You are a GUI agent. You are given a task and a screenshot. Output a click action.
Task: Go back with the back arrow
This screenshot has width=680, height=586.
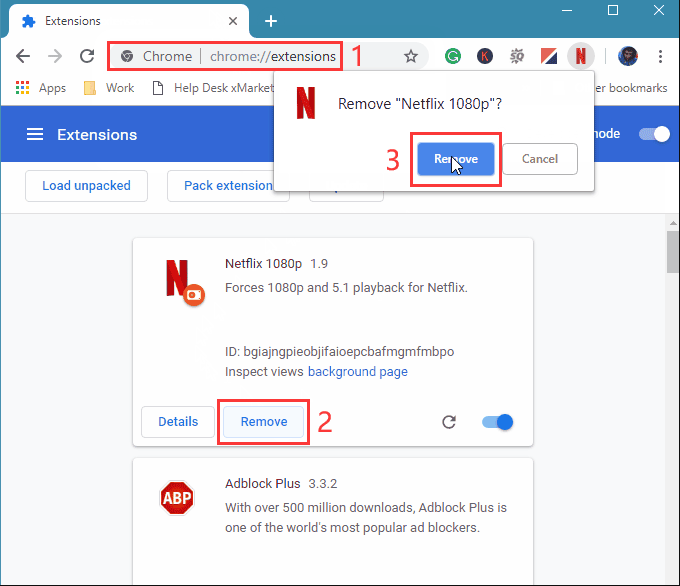pyautogui.click(x=23, y=56)
